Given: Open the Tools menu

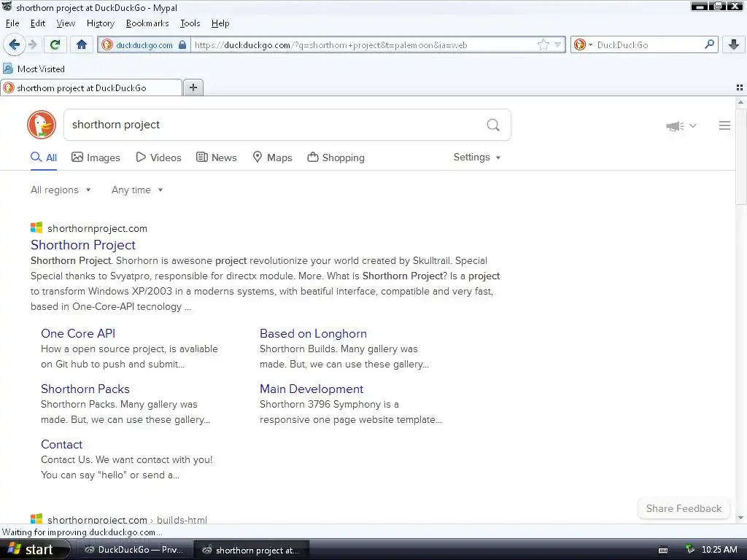Looking at the screenshot, I should point(190,23).
